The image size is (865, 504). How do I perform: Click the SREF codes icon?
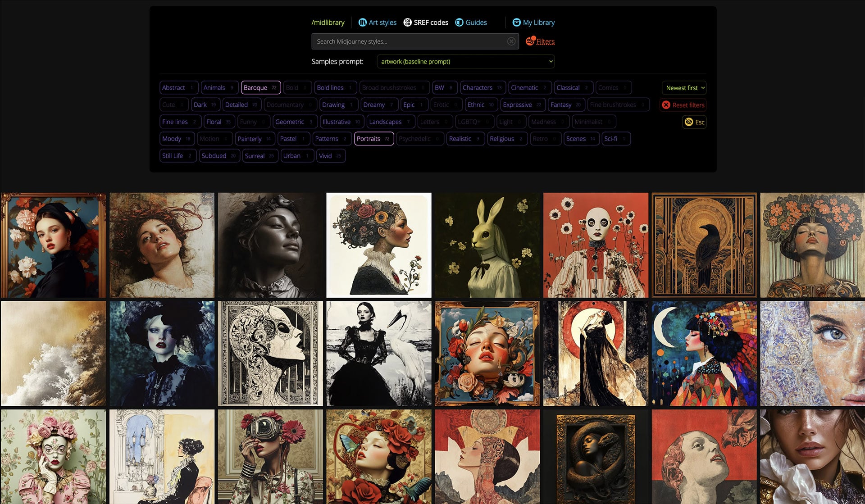tap(407, 23)
